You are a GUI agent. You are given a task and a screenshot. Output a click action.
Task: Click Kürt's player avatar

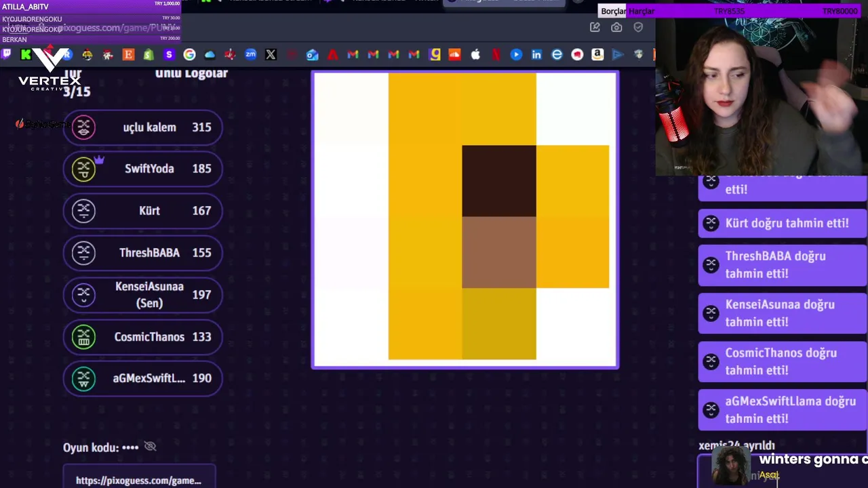tap(83, 211)
